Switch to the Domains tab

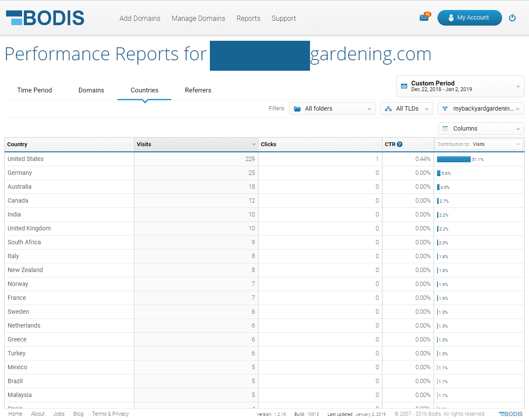coord(91,90)
